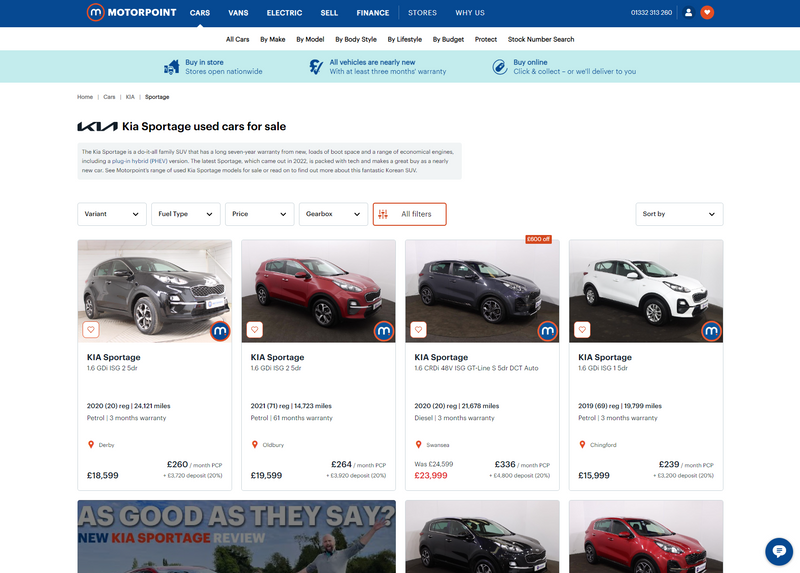Expand the Gearbox filter dropdown
This screenshot has height=573, width=800.
(x=333, y=214)
